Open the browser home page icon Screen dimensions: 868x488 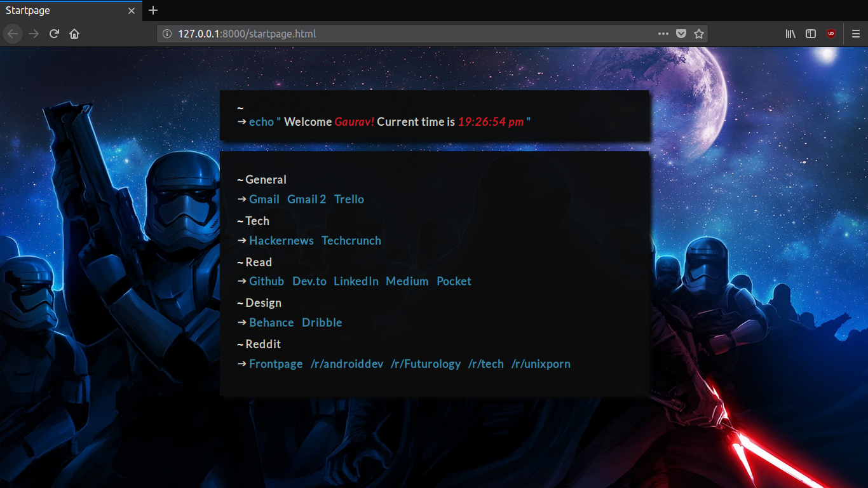pos(74,34)
